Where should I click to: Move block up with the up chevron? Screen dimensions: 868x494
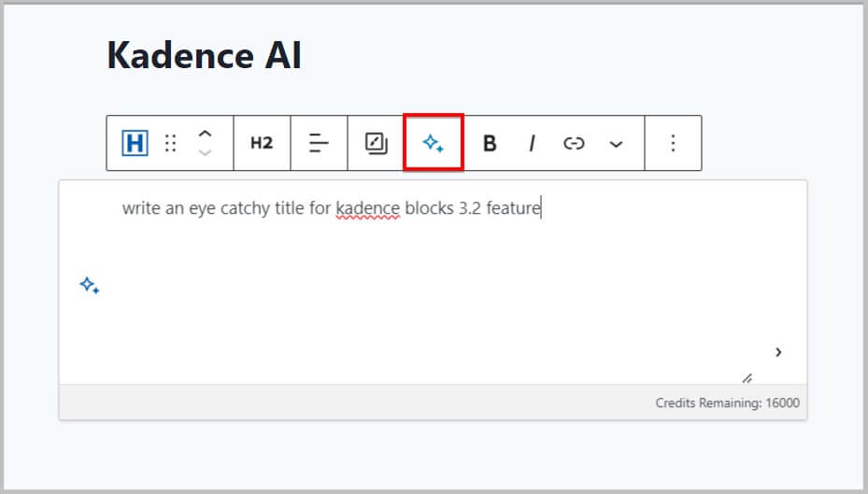206,134
